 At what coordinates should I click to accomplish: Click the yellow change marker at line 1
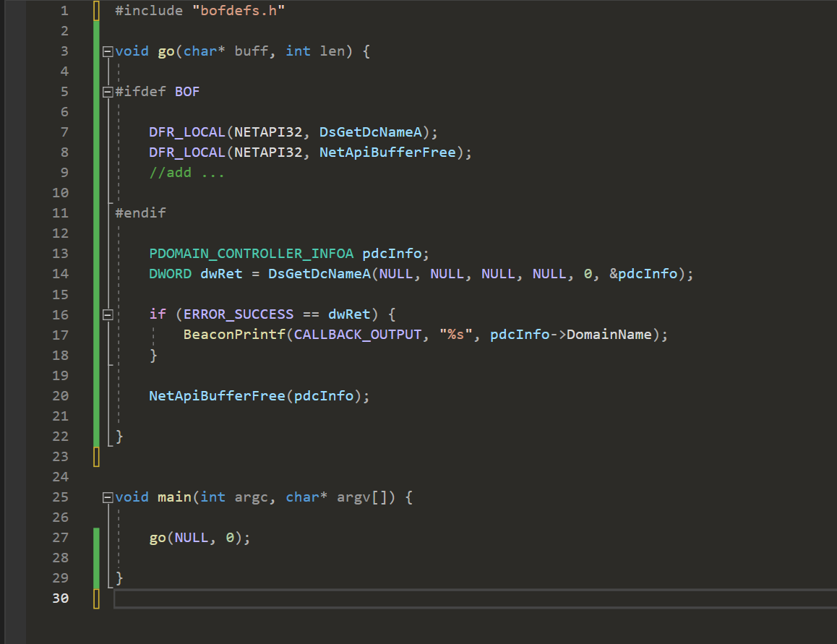click(x=96, y=10)
